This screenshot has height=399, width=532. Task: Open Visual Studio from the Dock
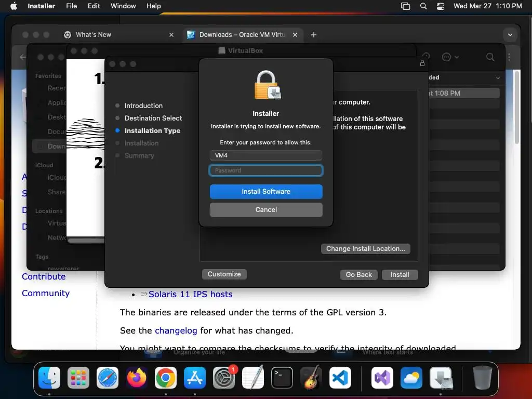click(x=382, y=378)
